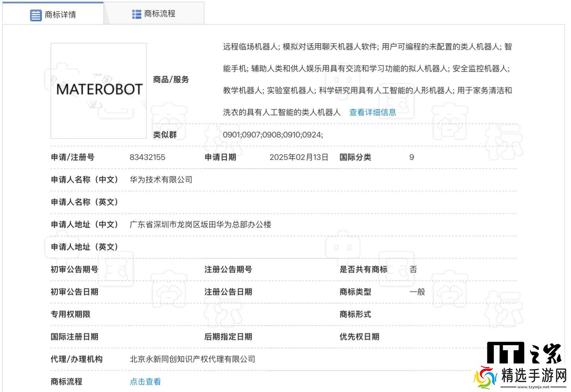Click applicant name 华为技术有限公司
This screenshot has width=571, height=392.
pos(161,180)
